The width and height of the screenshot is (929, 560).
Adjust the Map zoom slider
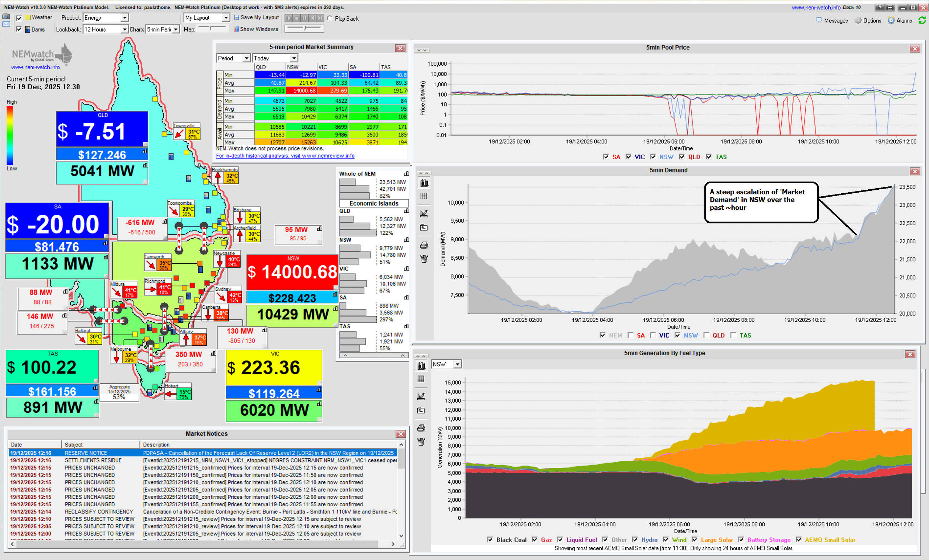pyautogui.click(x=211, y=28)
